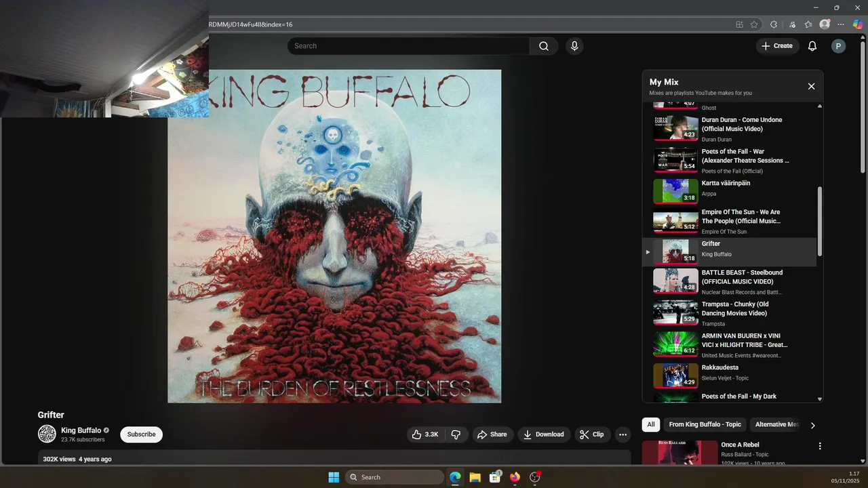Image resolution: width=868 pixels, height=488 pixels.
Task: Show more filter chips with right chevron
Action: tap(812, 426)
